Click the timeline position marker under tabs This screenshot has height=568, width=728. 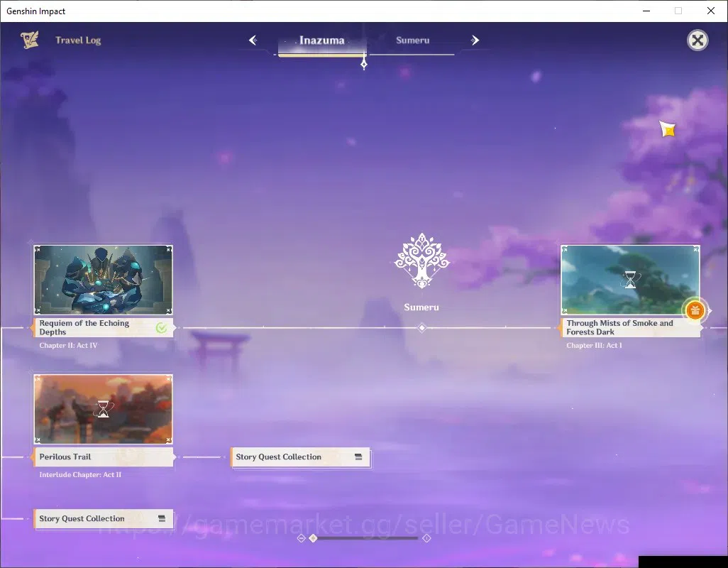364,64
